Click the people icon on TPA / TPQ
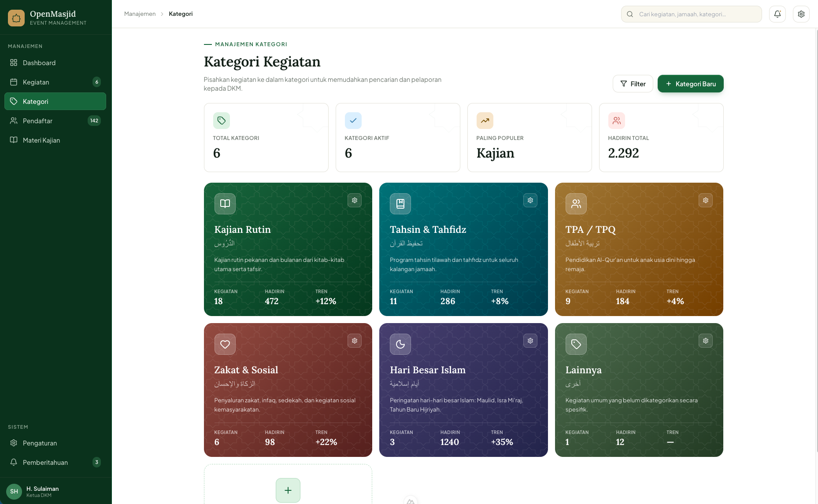Image resolution: width=818 pixels, height=504 pixels. tap(576, 204)
